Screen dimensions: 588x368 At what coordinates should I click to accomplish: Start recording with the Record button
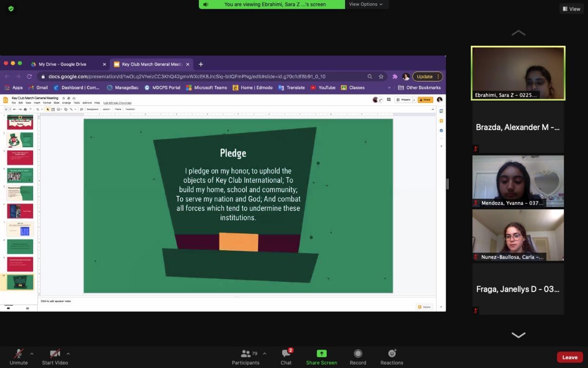(358, 356)
